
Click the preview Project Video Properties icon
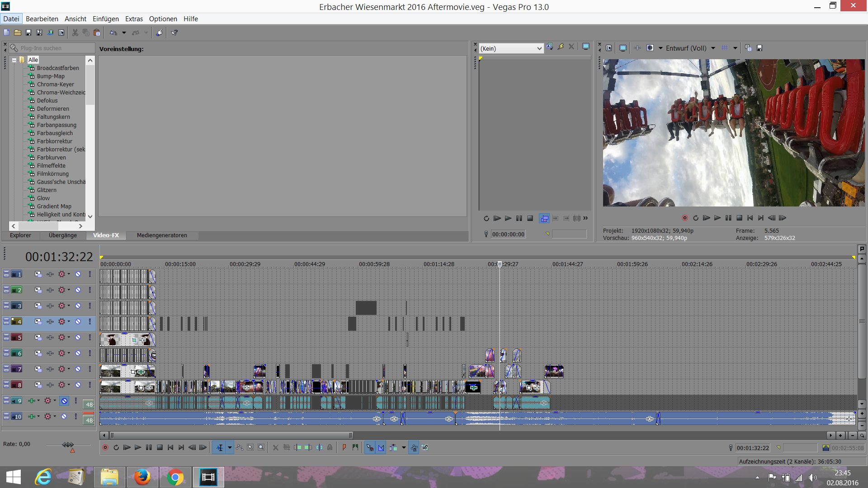pyautogui.click(x=609, y=48)
